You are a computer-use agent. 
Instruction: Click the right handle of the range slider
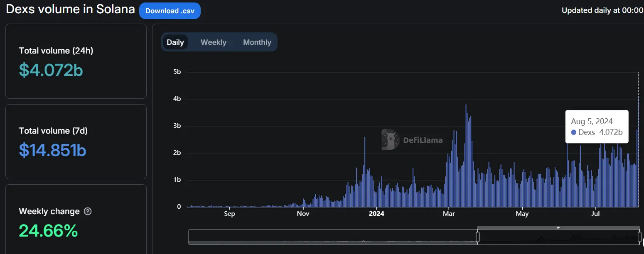click(x=639, y=237)
